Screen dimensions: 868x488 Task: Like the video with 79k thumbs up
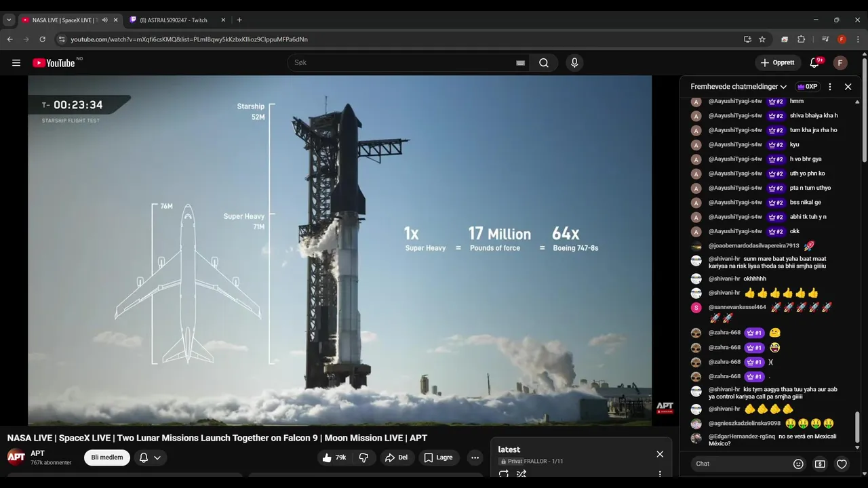click(x=334, y=457)
